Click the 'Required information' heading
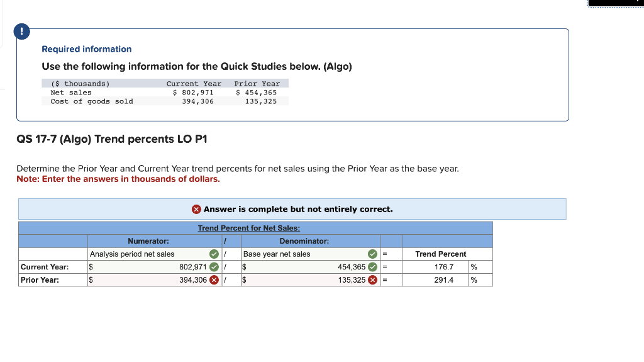 click(87, 49)
